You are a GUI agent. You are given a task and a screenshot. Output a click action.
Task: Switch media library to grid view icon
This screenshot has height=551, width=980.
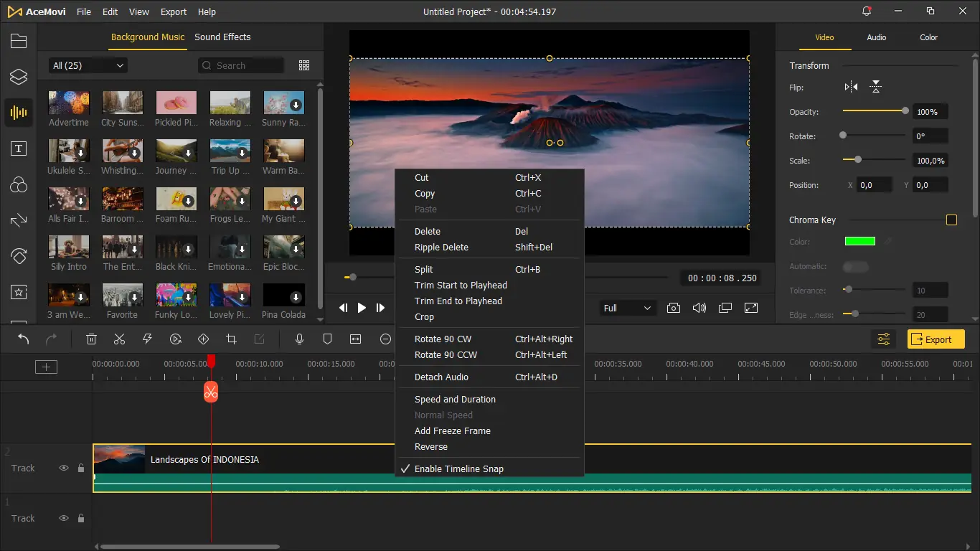coord(304,65)
